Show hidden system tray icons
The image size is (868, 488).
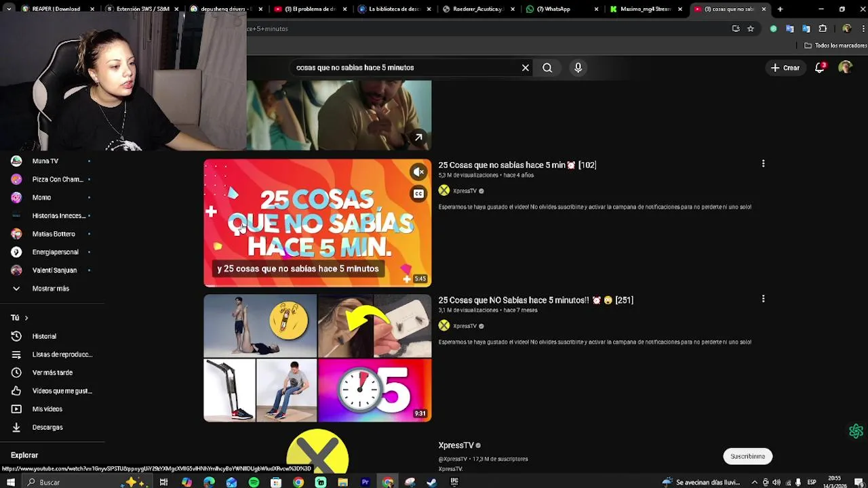754,483
